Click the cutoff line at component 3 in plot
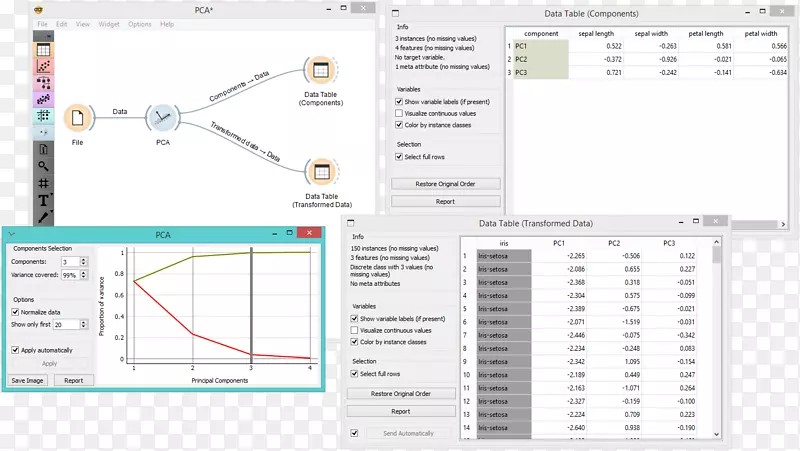Screen dimensions: 800x451 pyautogui.click(x=251, y=306)
